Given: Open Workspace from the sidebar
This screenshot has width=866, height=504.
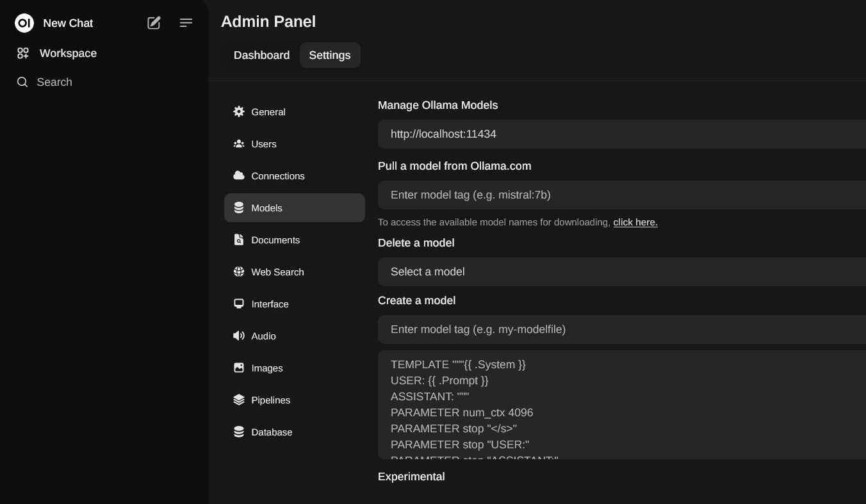Looking at the screenshot, I should 68,53.
